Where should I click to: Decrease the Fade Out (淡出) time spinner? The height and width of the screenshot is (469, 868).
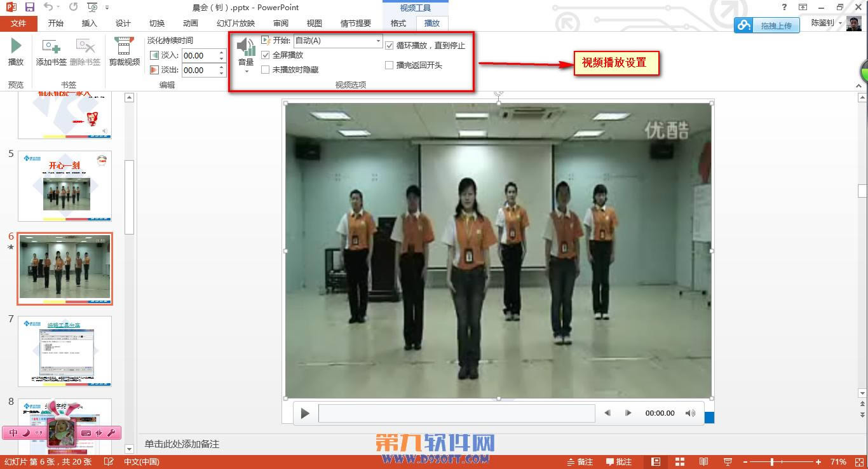(x=222, y=73)
